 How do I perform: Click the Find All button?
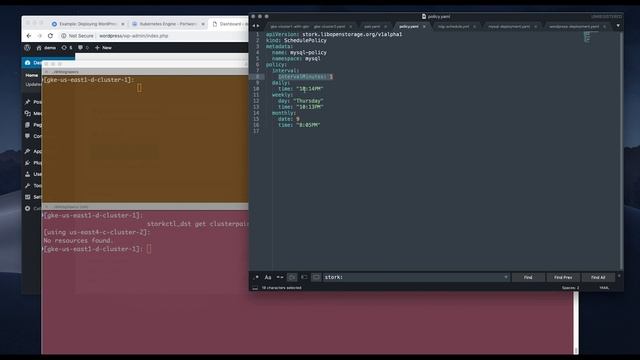click(x=598, y=277)
